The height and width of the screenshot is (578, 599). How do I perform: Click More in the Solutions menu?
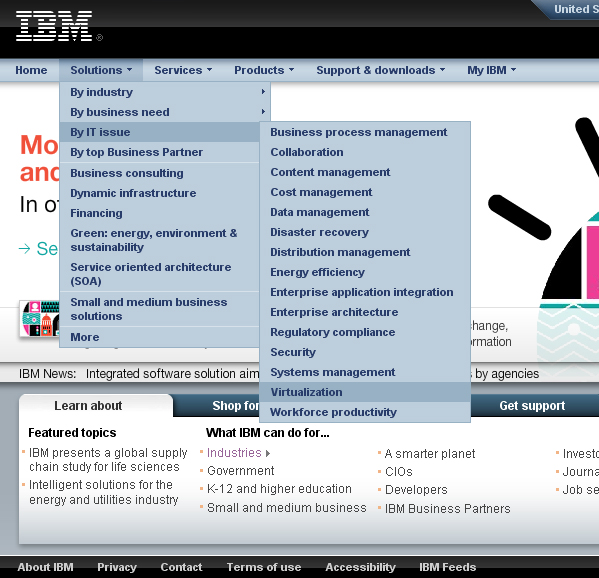click(160, 337)
